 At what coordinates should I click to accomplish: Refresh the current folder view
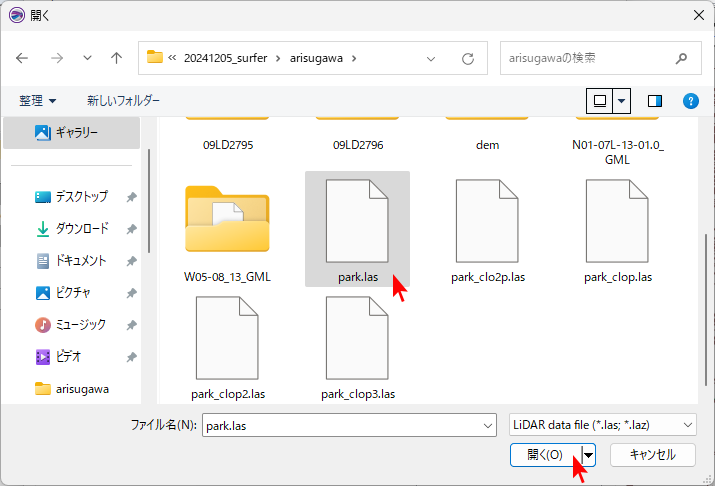pos(467,58)
